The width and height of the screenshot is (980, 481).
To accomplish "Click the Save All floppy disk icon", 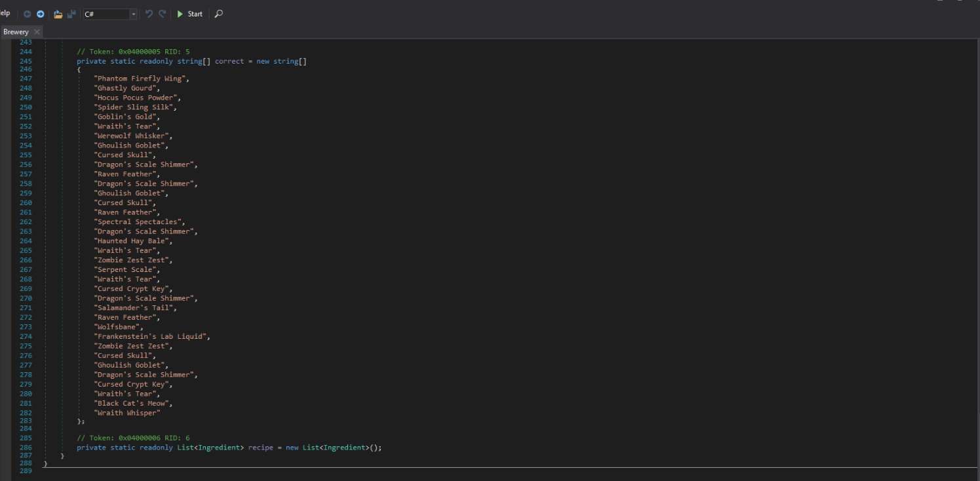I will 71,14.
